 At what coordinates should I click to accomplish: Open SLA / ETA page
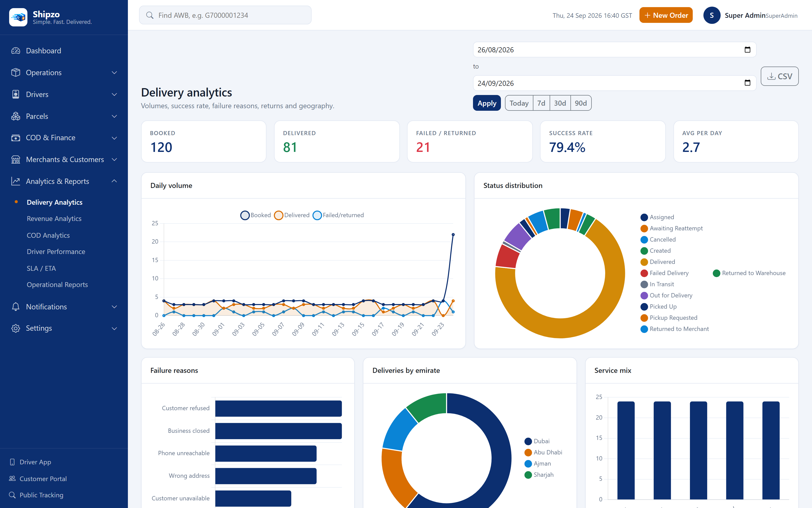click(41, 268)
